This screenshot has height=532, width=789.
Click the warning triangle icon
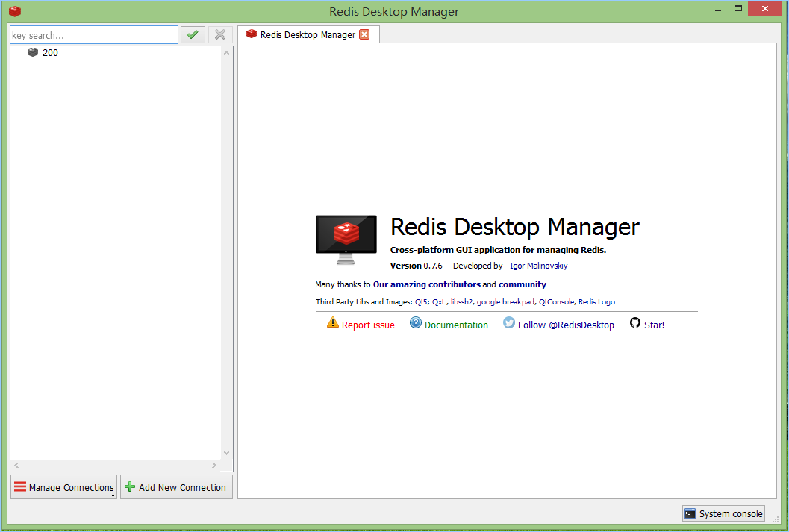(x=333, y=322)
